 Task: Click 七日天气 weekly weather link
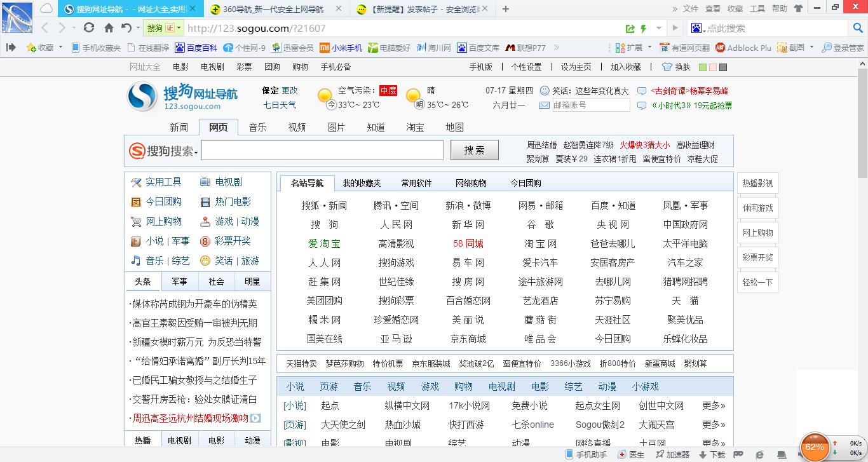tap(280, 105)
